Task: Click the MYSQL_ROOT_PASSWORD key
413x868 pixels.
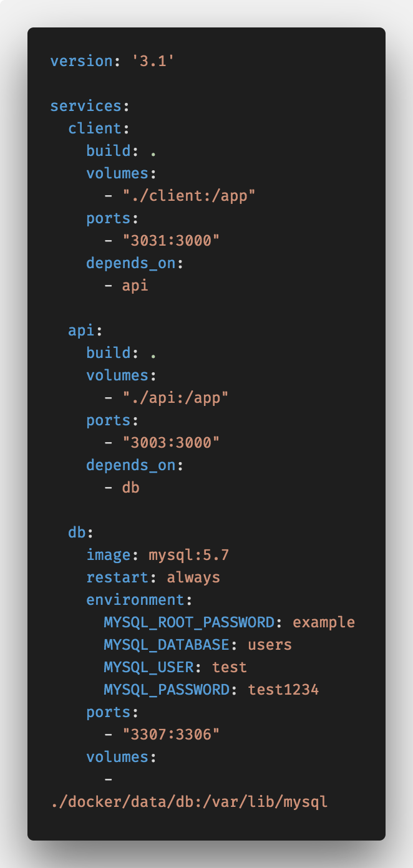Action: click(189, 622)
